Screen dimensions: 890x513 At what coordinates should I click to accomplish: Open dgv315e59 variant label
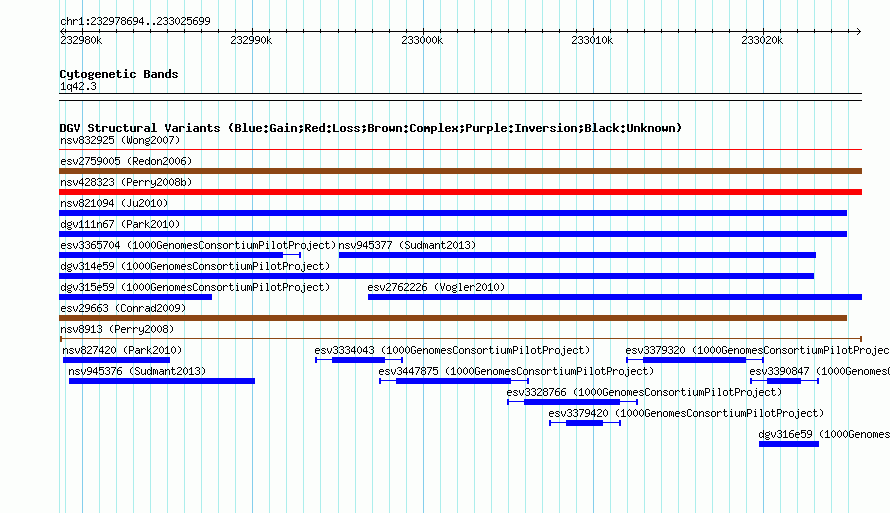pyautogui.click(x=195, y=287)
